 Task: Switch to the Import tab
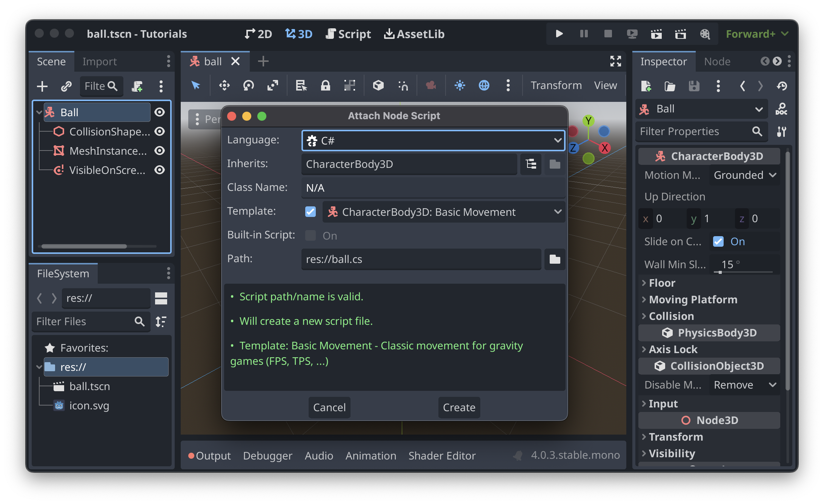[x=99, y=61]
